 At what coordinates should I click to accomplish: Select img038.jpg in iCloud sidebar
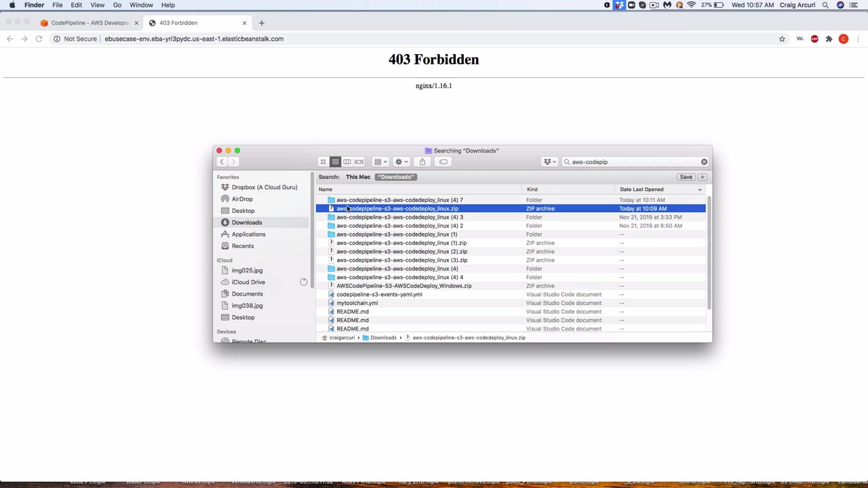coord(247,306)
